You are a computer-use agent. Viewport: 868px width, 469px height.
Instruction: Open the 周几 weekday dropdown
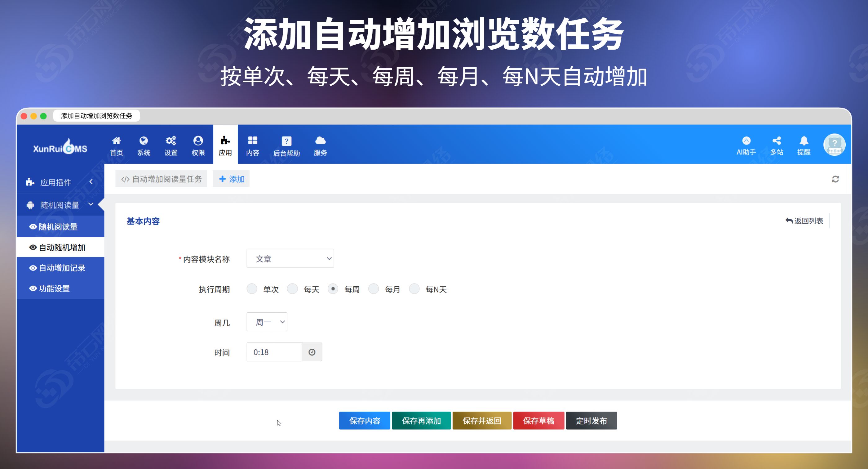pos(267,322)
